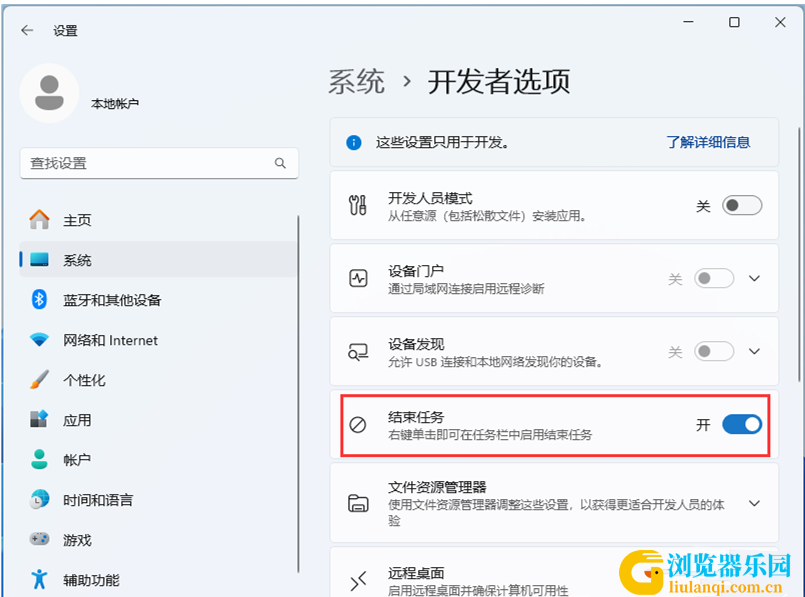The image size is (805, 597).
Task: Click the Accounts person icon
Action: pos(40,459)
